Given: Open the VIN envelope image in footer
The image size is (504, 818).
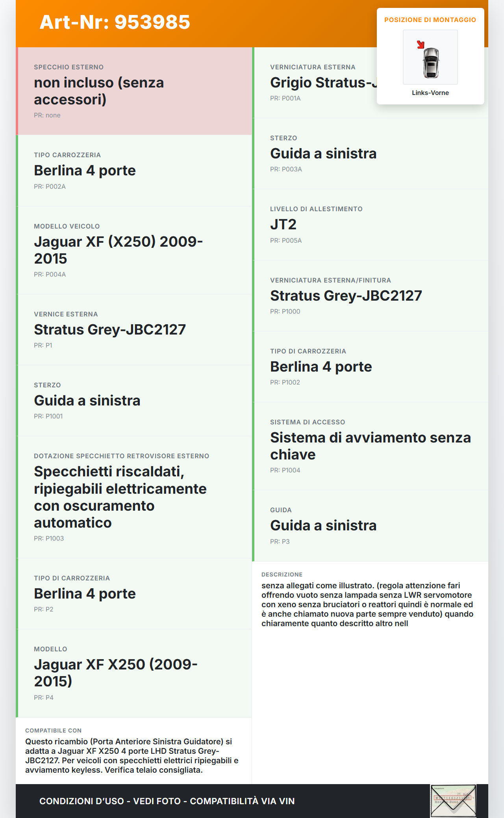Looking at the screenshot, I should [453, 801].
